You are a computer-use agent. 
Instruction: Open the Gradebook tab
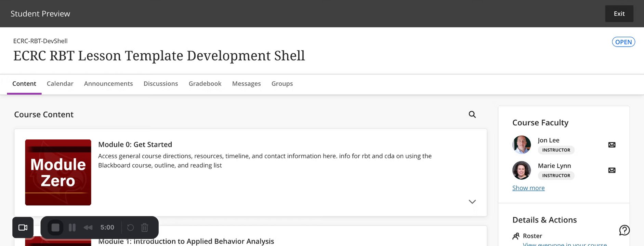205,84
